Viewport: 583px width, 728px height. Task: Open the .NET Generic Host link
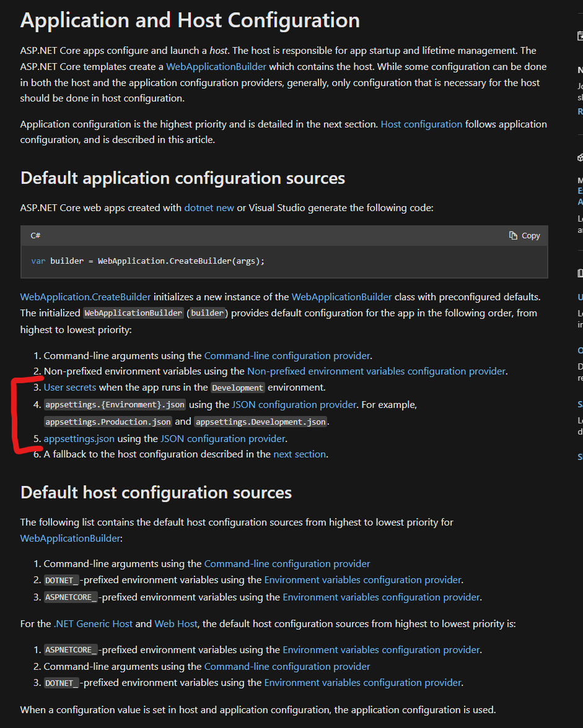point(93,623)
